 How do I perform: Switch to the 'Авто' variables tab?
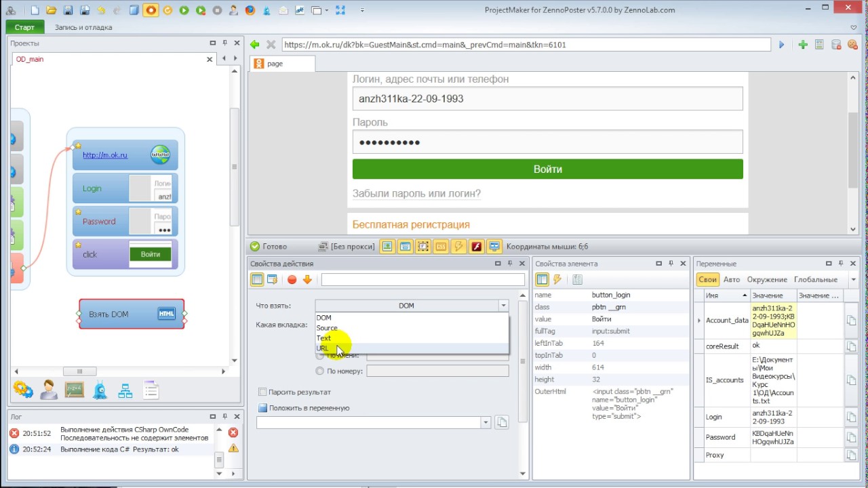click(x=732, y=279)
